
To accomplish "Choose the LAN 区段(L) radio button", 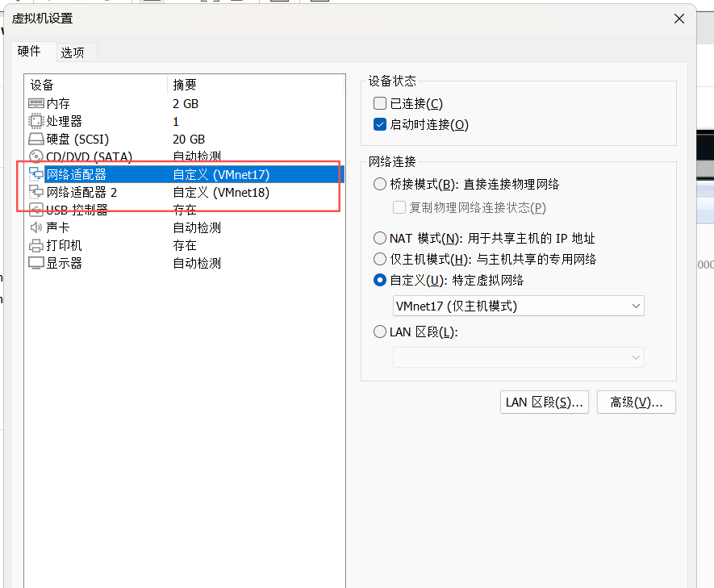I will 380,332.
